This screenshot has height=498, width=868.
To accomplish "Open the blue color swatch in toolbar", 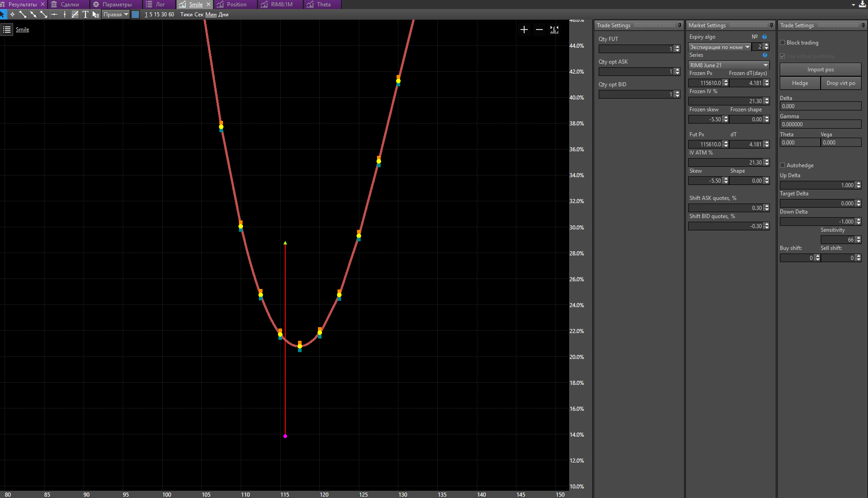I will point(135,15).
